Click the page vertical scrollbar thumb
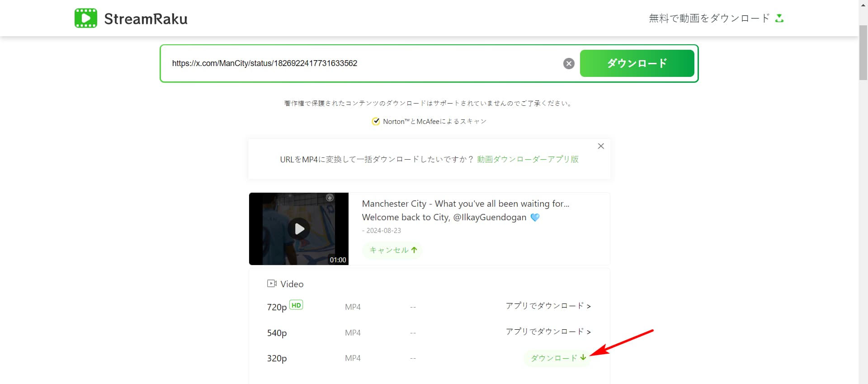This screenshot has height=384, width=868. (863, 52)
